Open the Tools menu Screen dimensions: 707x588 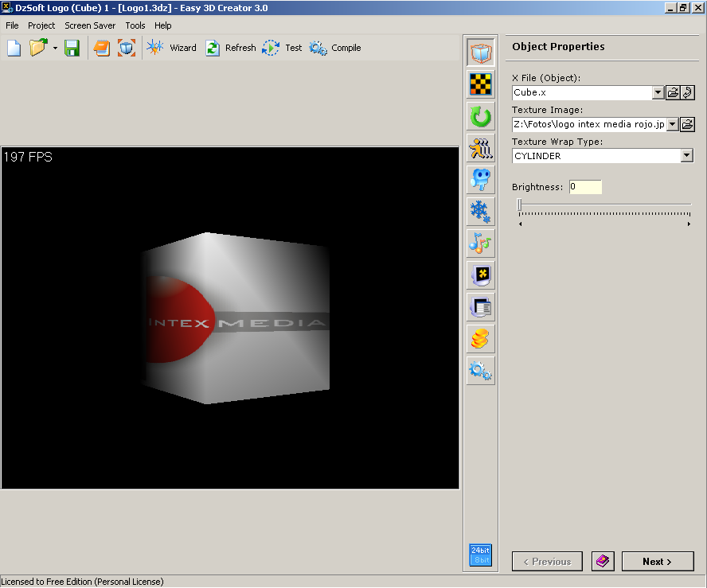click(x=135, y=25)
